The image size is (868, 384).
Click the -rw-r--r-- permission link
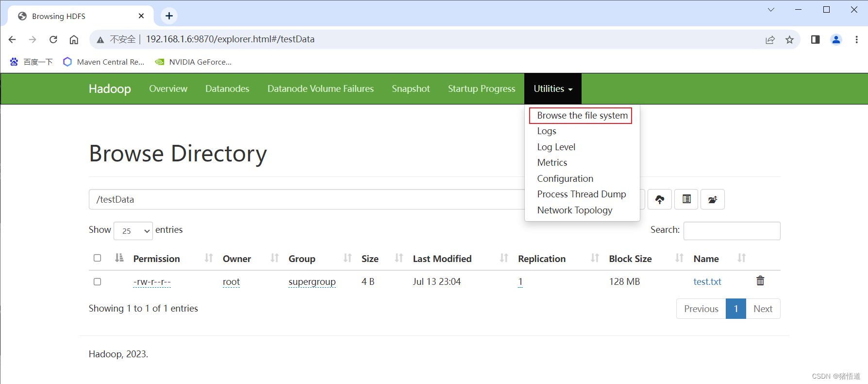coord(152,282)
